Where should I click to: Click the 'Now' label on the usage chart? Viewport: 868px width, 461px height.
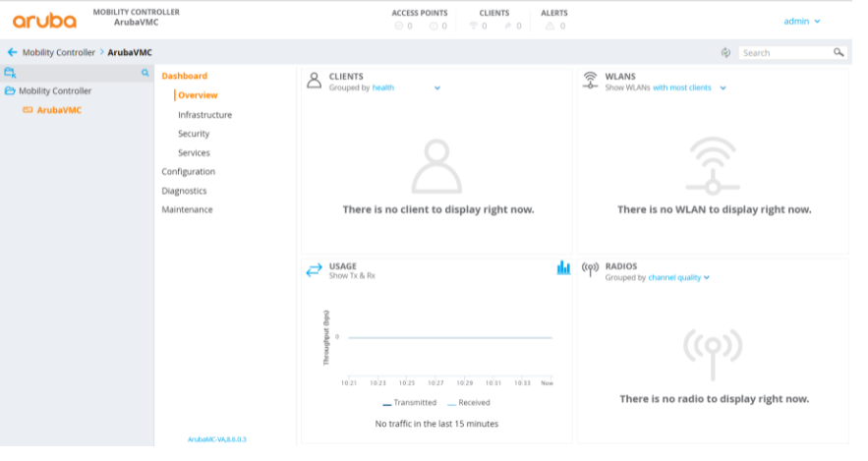tap(547, 383)
